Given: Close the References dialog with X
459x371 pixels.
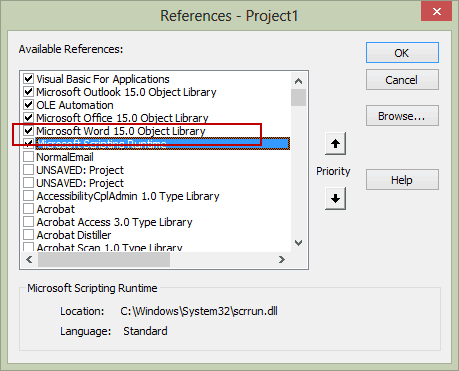Looking at the screenshot, I should coord(436,12).
